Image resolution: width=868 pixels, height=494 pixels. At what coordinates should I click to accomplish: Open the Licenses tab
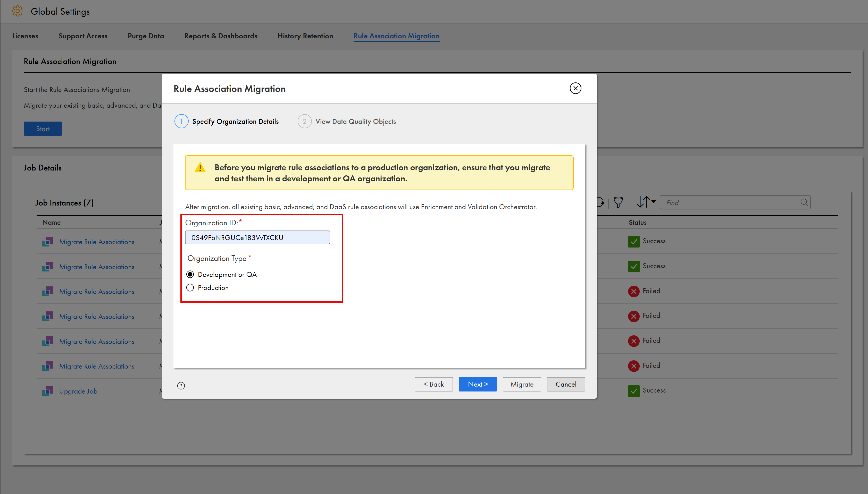click(x=25, y=36)
